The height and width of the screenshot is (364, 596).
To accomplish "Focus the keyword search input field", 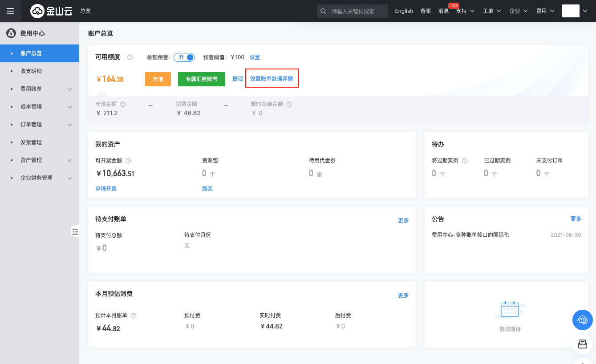I will click(x=356, y=11).
